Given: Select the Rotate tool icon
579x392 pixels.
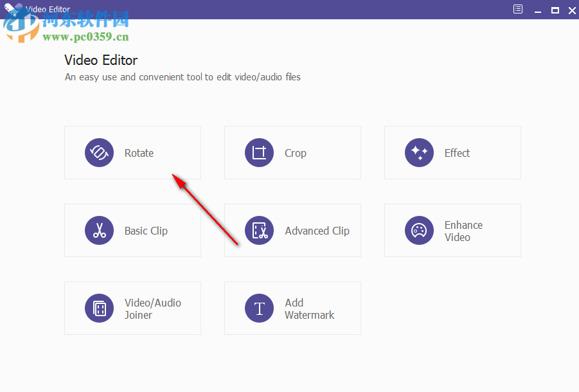Looking at the screenshot, I should [x=99, y=153].
